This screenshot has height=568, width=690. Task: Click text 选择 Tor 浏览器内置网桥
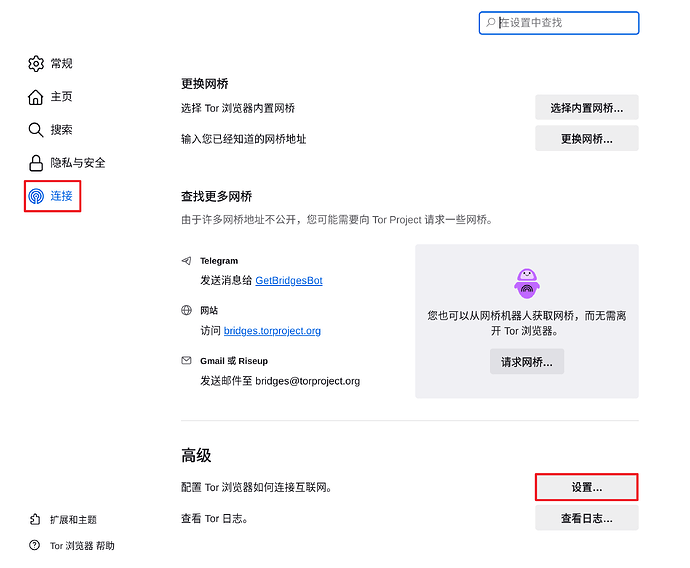[238, 108]
